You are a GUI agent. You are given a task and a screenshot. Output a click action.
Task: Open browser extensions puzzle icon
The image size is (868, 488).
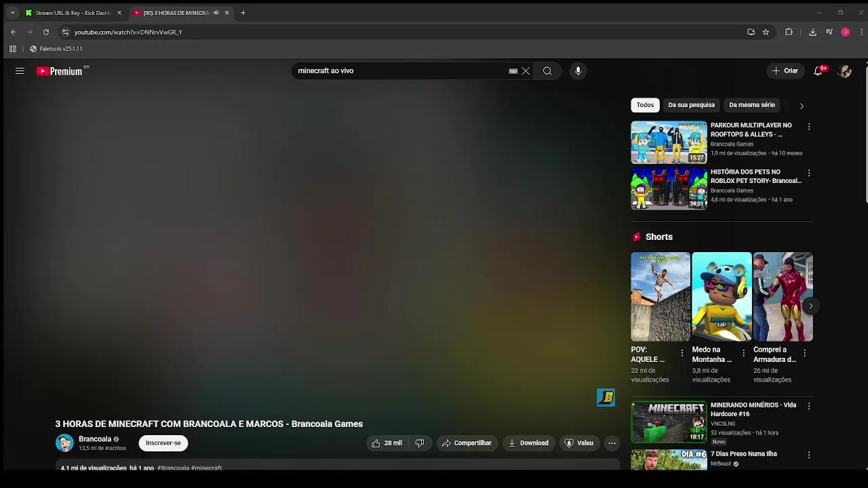[789, 32]
